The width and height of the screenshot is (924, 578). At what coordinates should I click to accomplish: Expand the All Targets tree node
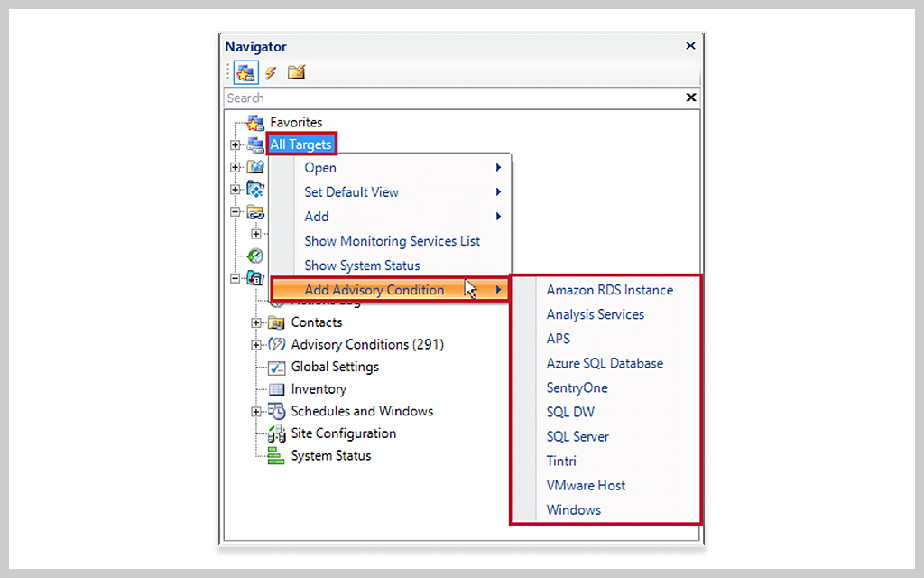pyautogui.click(x=236, y=144)
